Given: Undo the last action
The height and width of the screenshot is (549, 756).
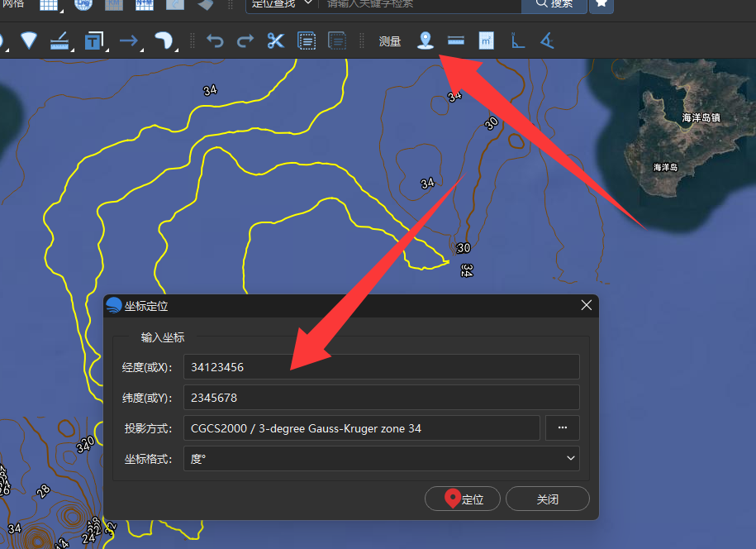Looking at the screenshot, I should click(x=215, y=41).
